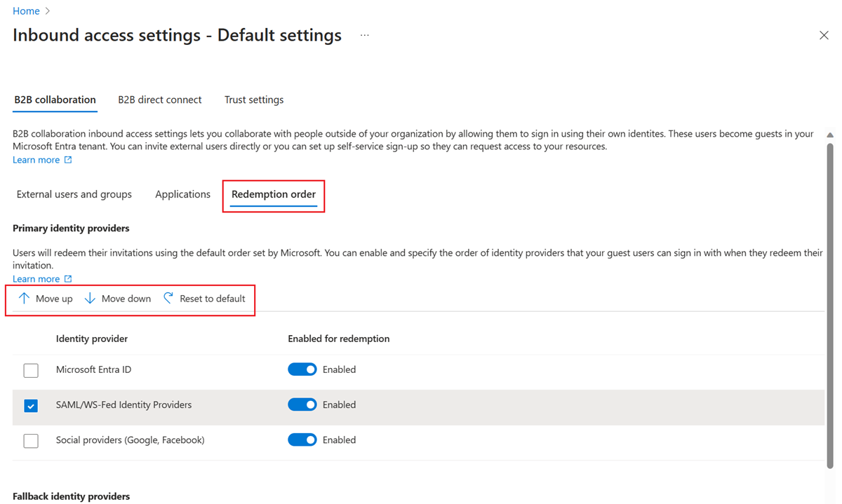Click the Home breadcrumb link

coord(26,11)
